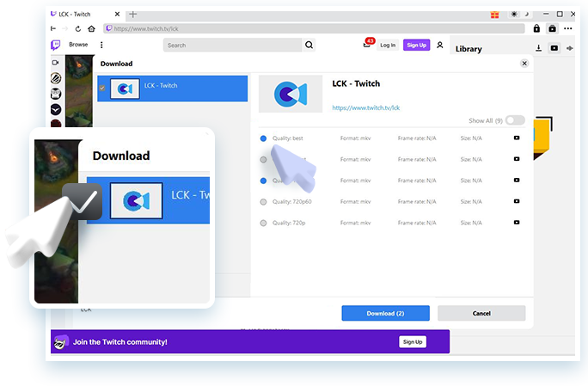Open the three-dot menu beside Browse
Viewport: 588px width, 386px height.
pyautogui.click(x=101, y=45)
